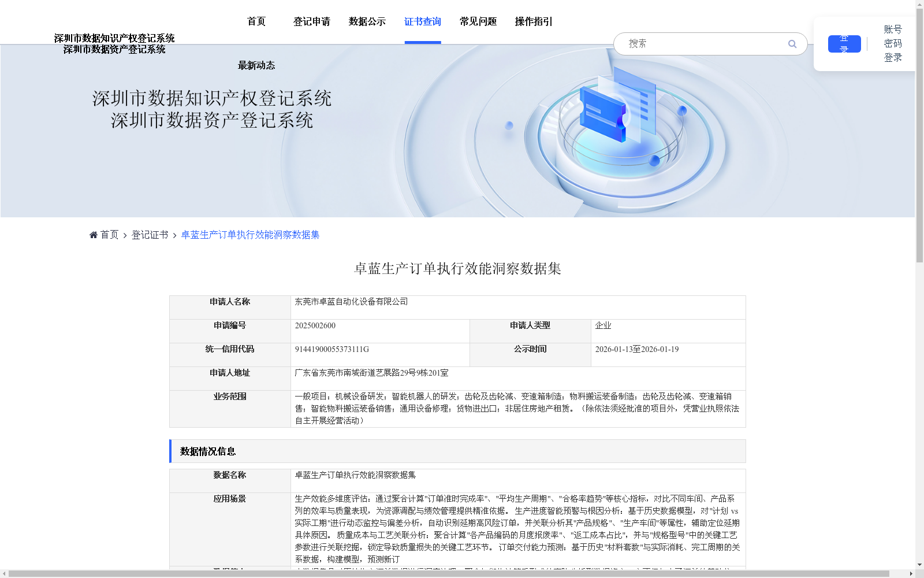This screenshot has width=924, height=578.
Task: Click the vertical scrollbar thumb
Action: (919, 136)
